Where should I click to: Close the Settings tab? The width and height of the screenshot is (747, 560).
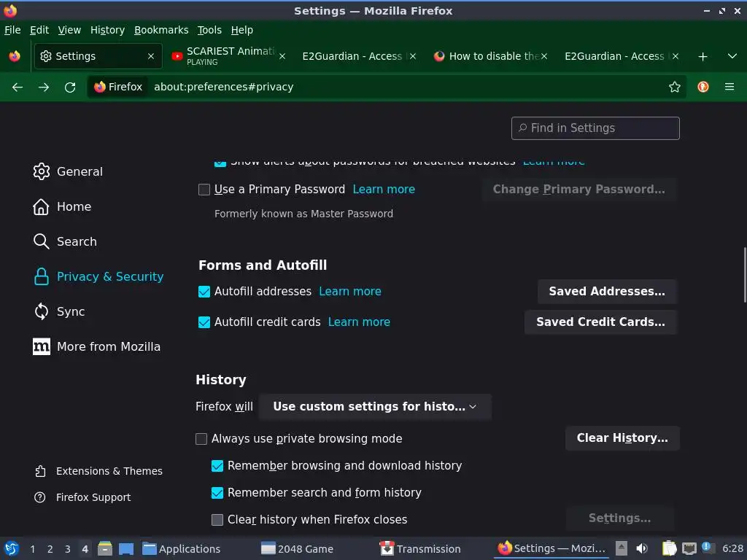[150, 56]
